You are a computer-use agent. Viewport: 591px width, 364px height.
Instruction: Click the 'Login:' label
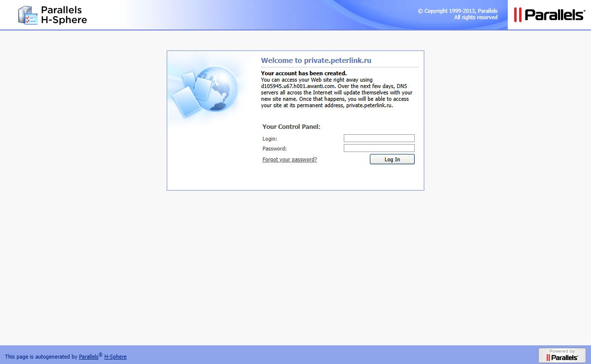coord(270,139)
